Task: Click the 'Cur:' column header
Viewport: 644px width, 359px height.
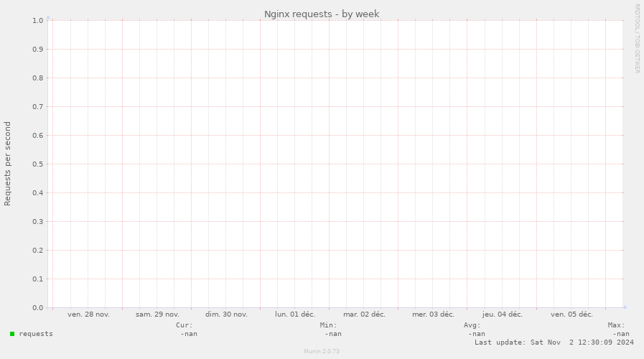Action: 185,325
